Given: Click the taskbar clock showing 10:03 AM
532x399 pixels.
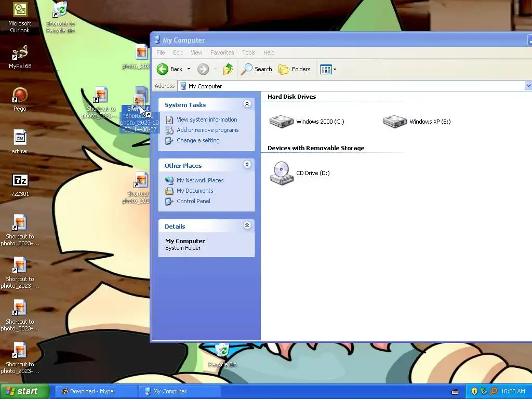Looking at the screenshot, I should click(513, 391).
